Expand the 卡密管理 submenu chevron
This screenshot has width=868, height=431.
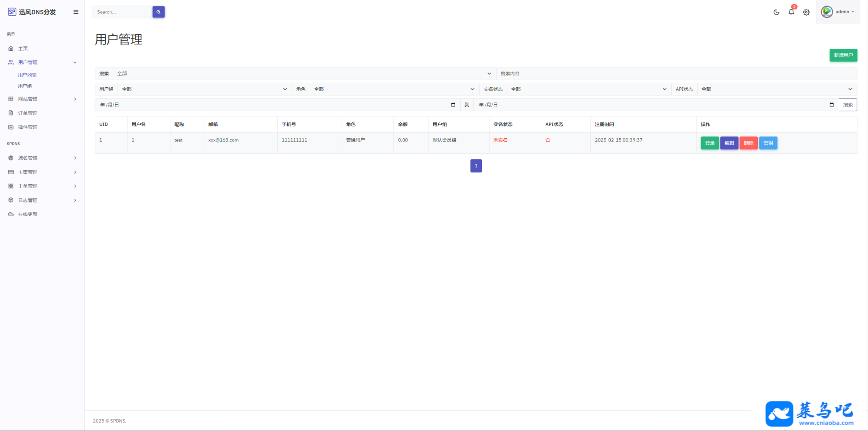click(75, 172)
